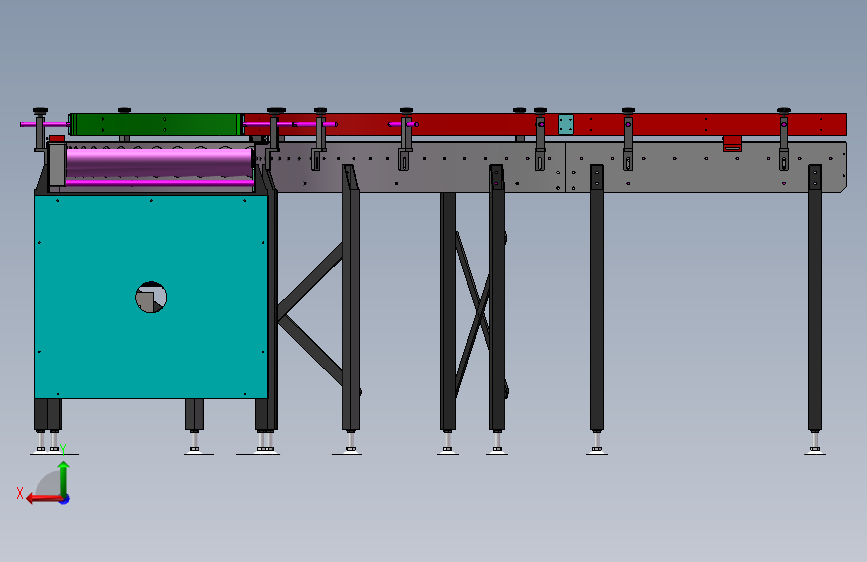This screenshot has width=867, height=562.
Task: Select the rightmost black support leg
Action: pos(814,298)
